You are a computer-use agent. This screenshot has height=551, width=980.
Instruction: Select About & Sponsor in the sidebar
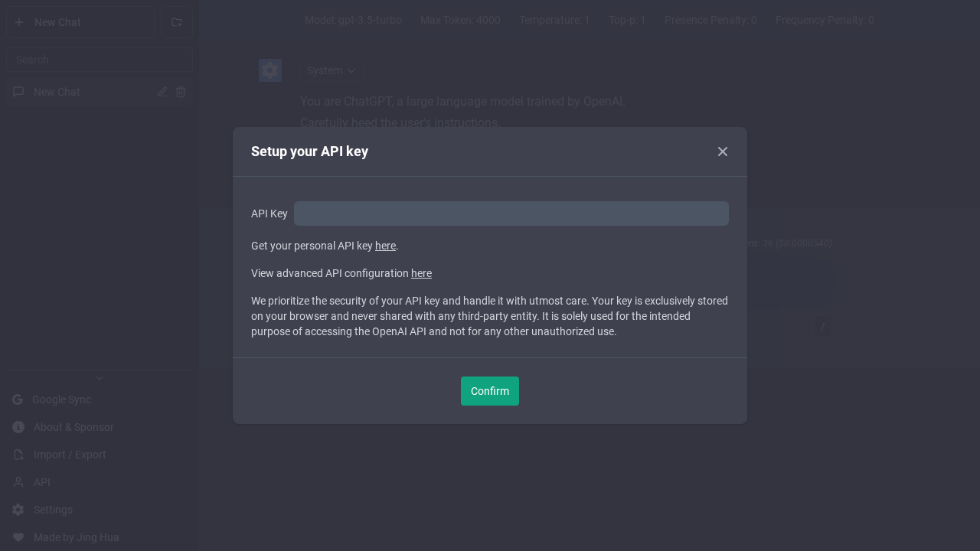[x=73, y=427]
